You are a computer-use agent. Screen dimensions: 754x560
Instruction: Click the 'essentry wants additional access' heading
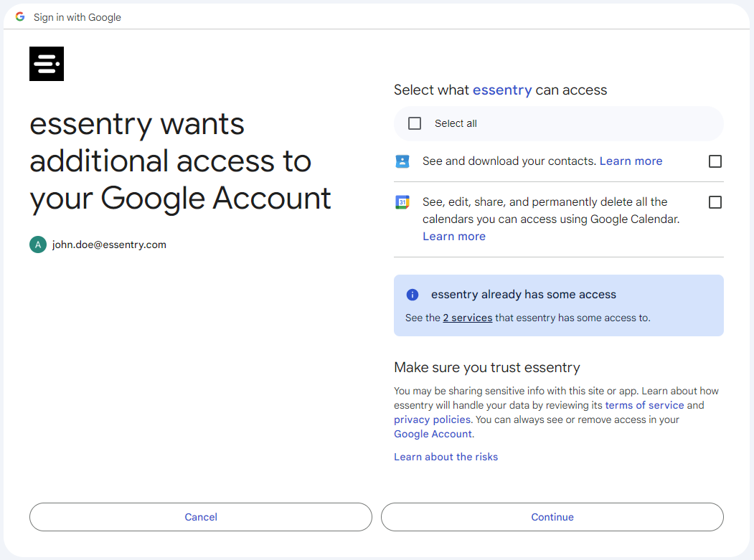coord(180,161)
